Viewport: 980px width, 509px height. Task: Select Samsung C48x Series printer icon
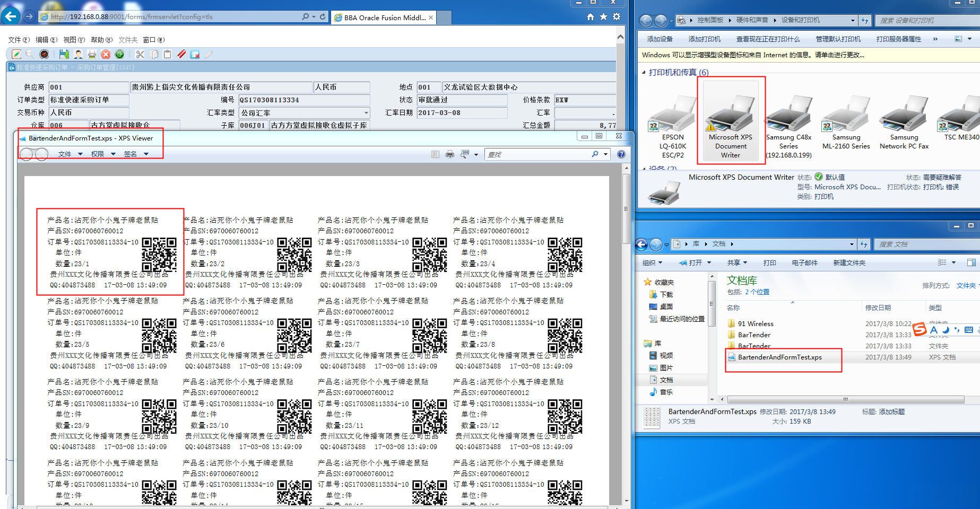[788, 126]
